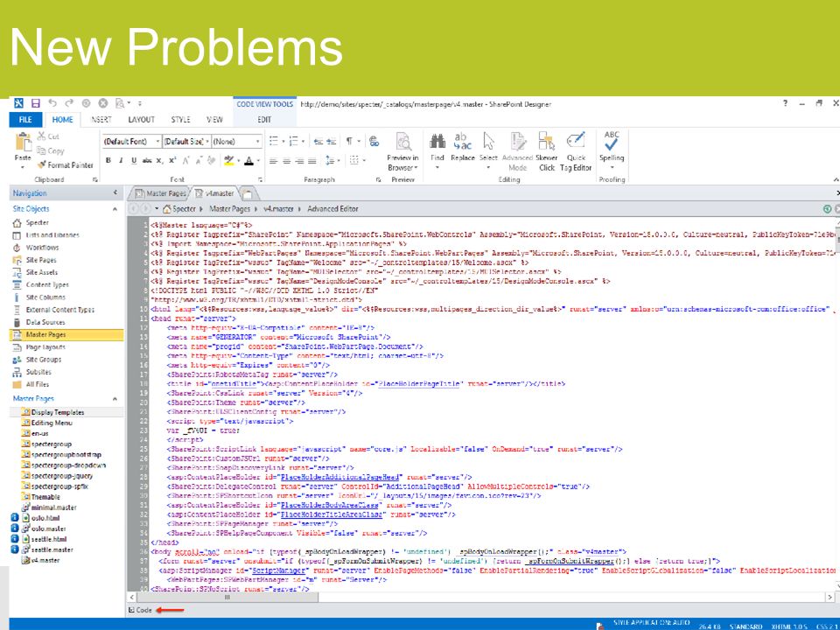Image resolution: width=840 pixels, height=630 pixels.
Task: Open Site Groups in Site Objects
Action: [44, 360]
